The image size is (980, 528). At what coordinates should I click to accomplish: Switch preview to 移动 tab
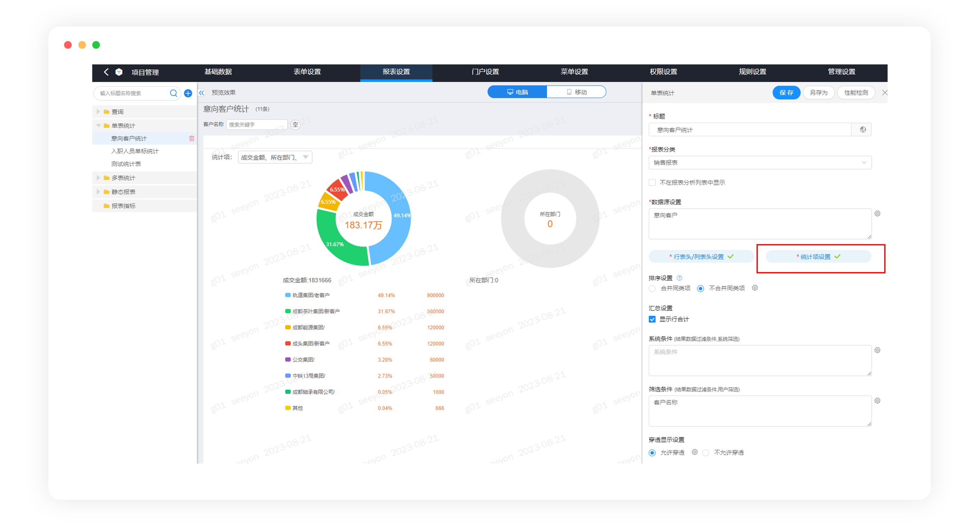[x=576, y=92]
